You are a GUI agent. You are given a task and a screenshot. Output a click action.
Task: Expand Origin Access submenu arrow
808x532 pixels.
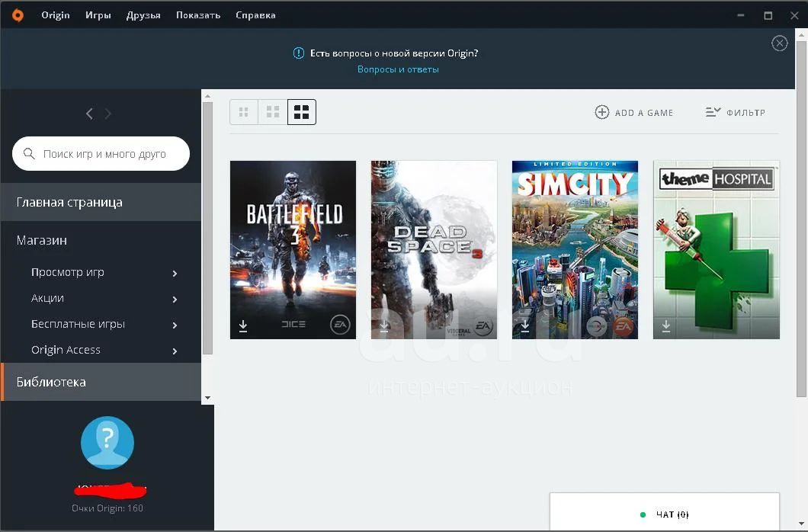(175, 351)
